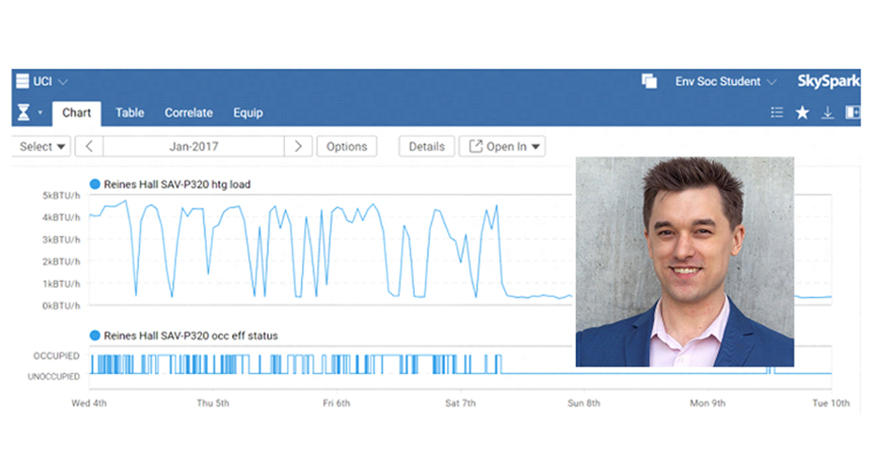Screen dimensions: 870x450
Task: Click the portrait photo thumbnail
Action: pos(685,261)
